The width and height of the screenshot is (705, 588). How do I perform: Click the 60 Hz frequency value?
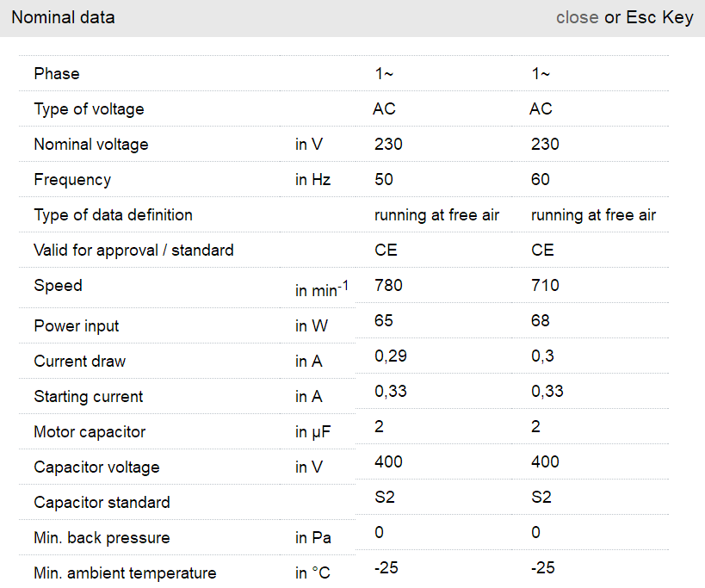[541, 180]
